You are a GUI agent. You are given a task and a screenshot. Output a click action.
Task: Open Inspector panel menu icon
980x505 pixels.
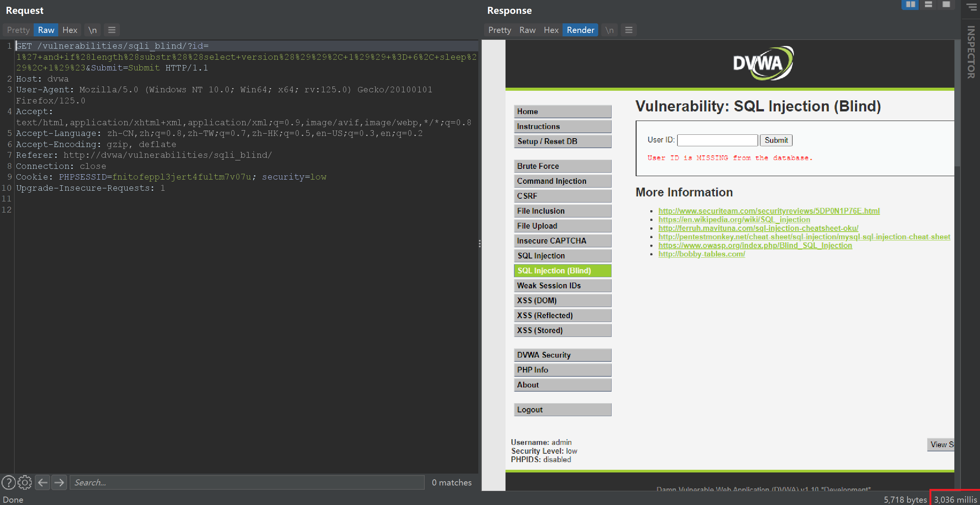972,7
